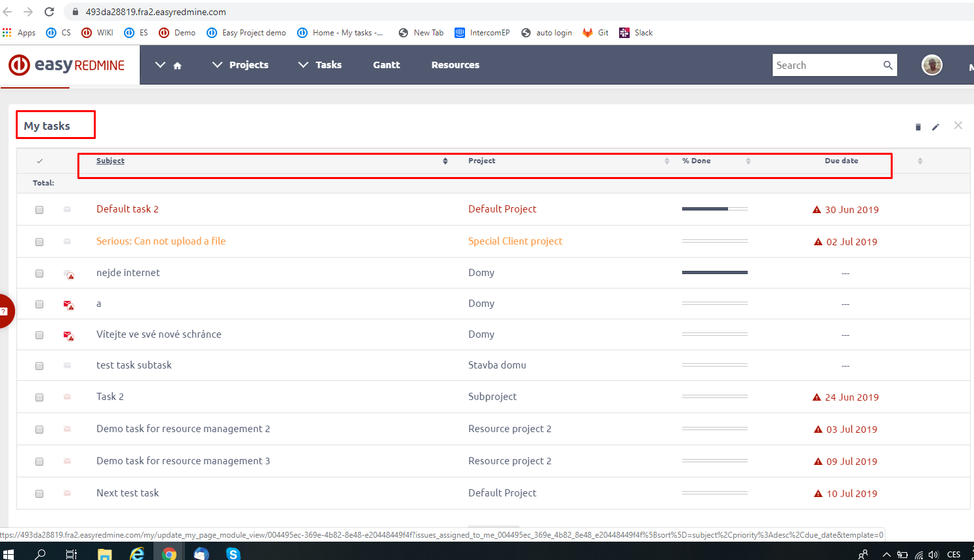Expand the Tasks dropdown menu
This screenshot has width=974, height=560.
[320, 65]
